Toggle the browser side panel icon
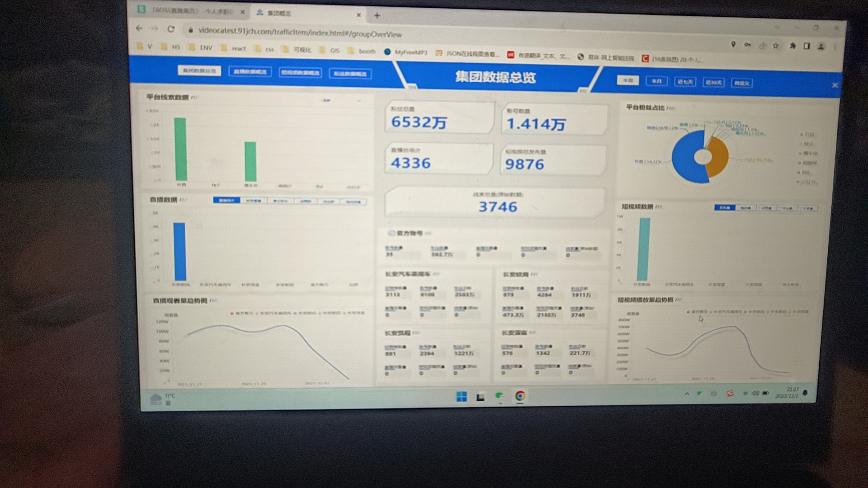868x488 pixels. (x=807, y=46)
